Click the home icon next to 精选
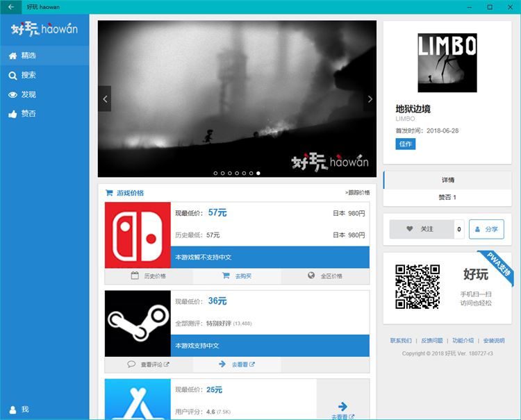521x420 pixels. [x=13, y=56]
